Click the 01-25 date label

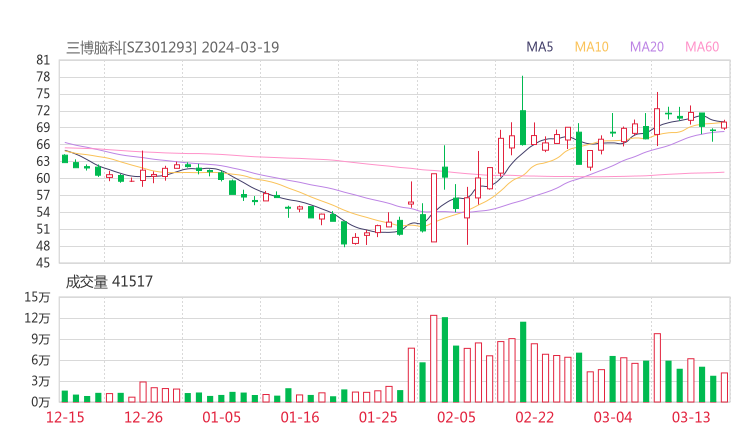378,417
